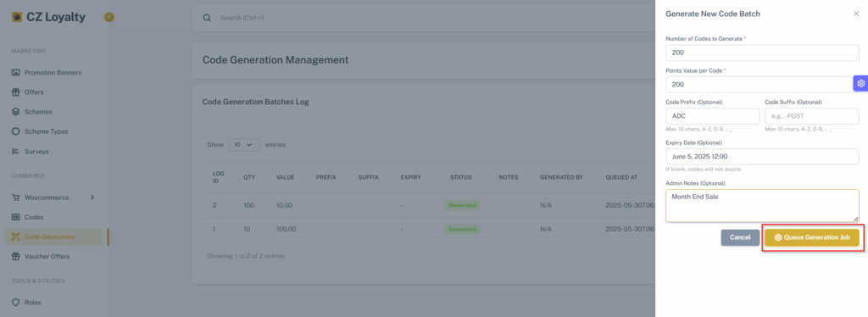Open the show entries count dropdown

244,144
